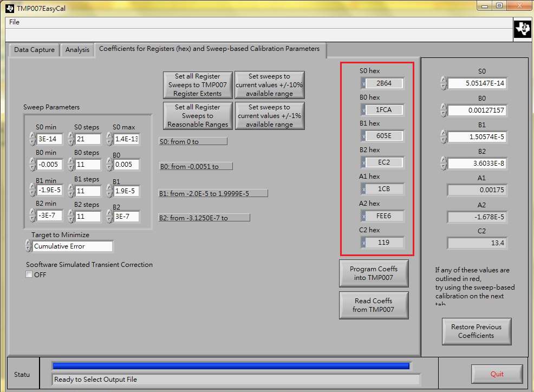Viewport: 534px width, 392px height.
Task: Click the S0 coefficient stepper on right panel
Action: [x=444, y=83]
